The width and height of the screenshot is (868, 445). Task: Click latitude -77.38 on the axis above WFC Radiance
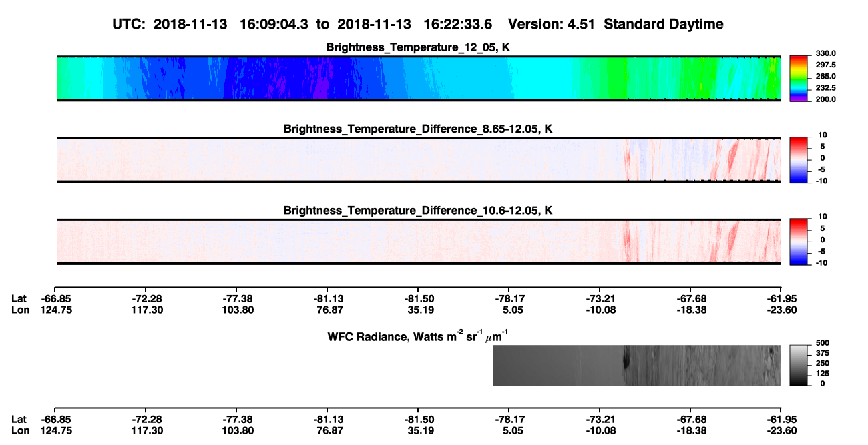coord(237,298)
